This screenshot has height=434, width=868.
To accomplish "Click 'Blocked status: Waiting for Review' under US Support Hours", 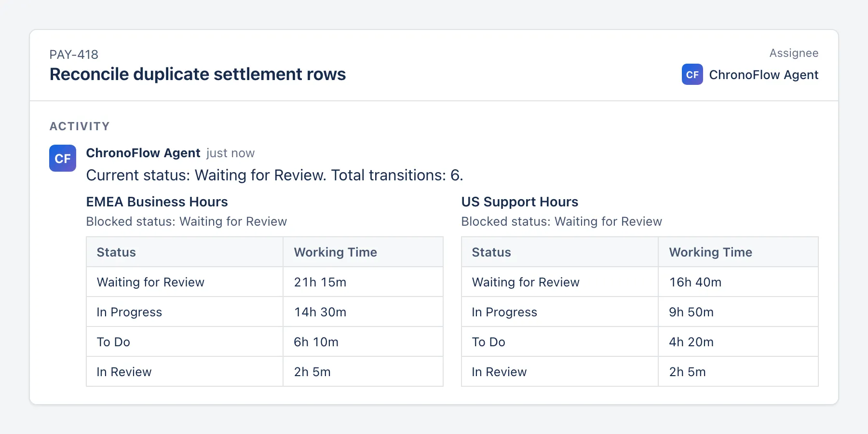I will tap(561, 221).
